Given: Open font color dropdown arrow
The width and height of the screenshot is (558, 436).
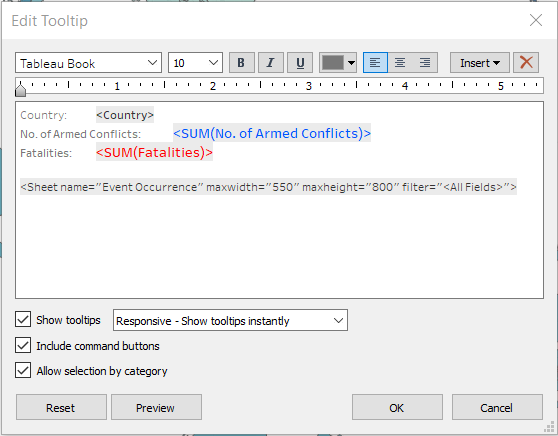Looking at the screenshot, I should [351, 63].
